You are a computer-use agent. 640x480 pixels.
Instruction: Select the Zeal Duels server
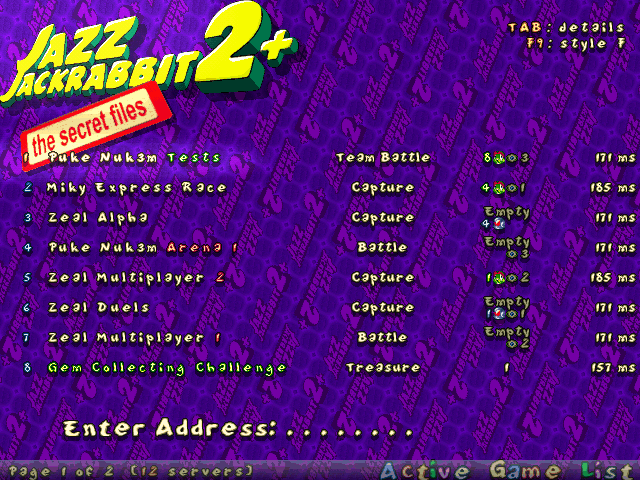329,308
